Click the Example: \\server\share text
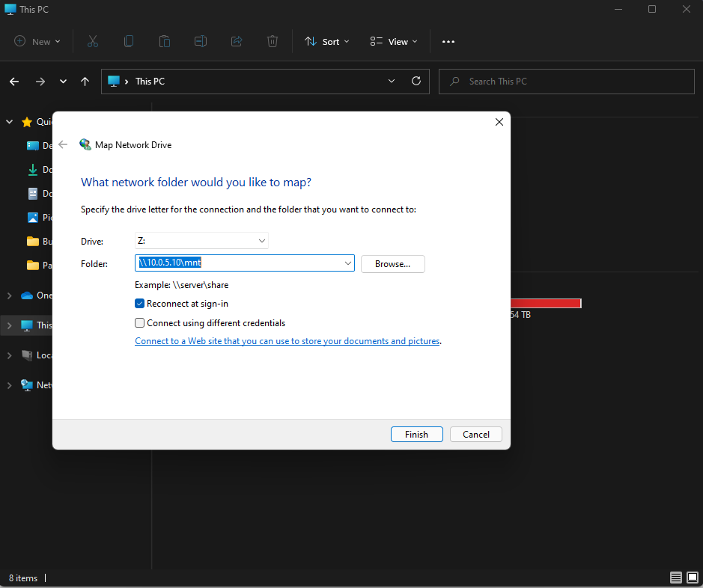This screenshot has width=703, height=588. click(x=182, y=285)
